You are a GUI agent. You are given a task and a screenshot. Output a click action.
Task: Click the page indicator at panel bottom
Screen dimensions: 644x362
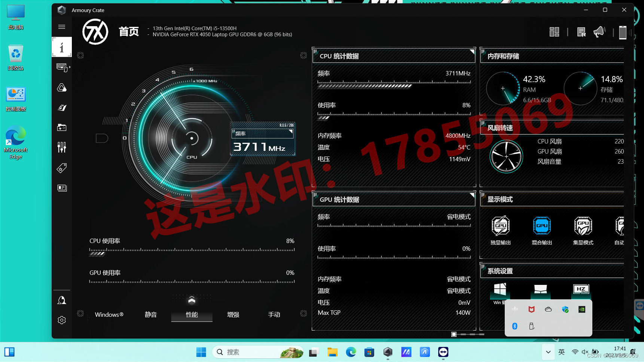468,334
